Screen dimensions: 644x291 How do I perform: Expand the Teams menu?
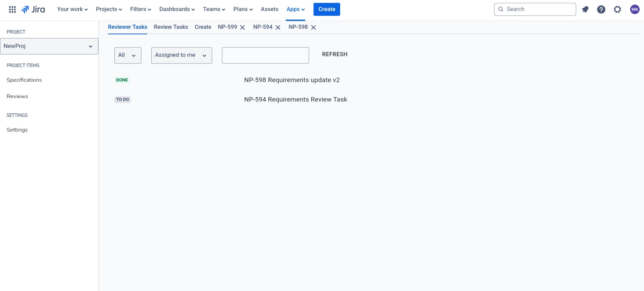[214, 9]
